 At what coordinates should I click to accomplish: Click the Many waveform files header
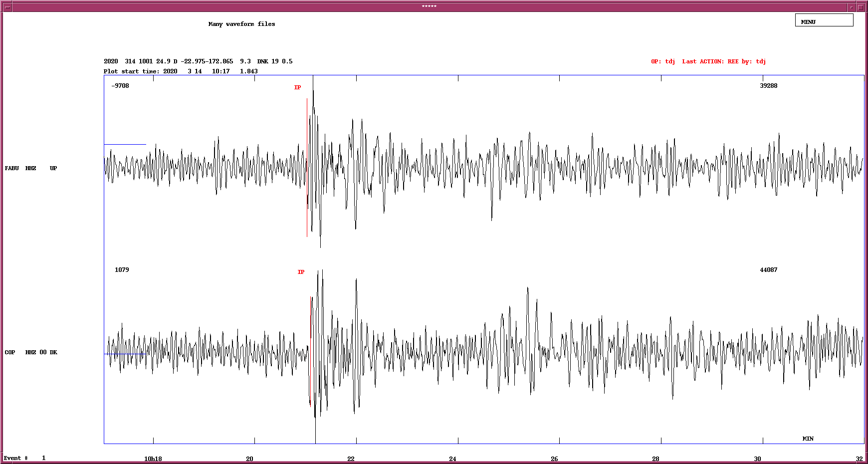tap(241, 23)
